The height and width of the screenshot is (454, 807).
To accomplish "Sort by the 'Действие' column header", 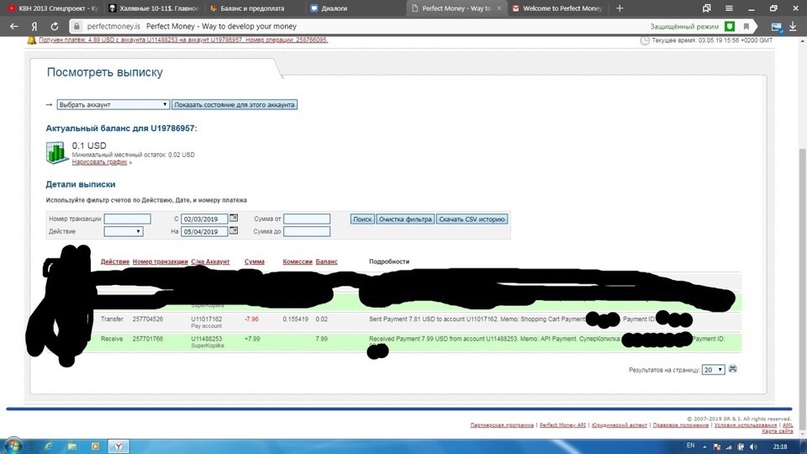I will [115, 261].
